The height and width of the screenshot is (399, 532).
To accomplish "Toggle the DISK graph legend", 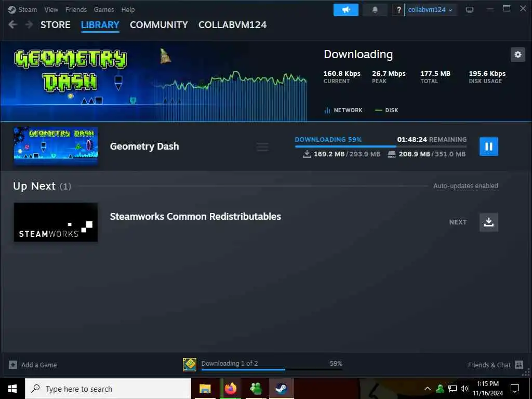I will pos(387,110).
